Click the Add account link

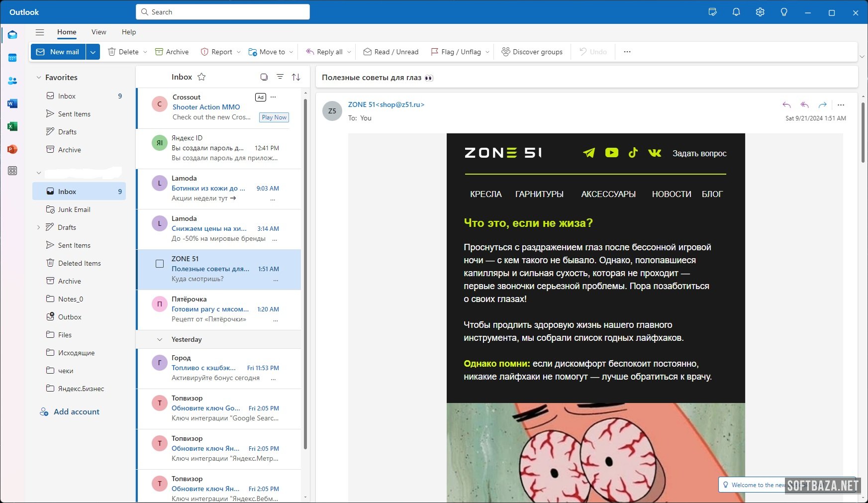tap(76, 411)
